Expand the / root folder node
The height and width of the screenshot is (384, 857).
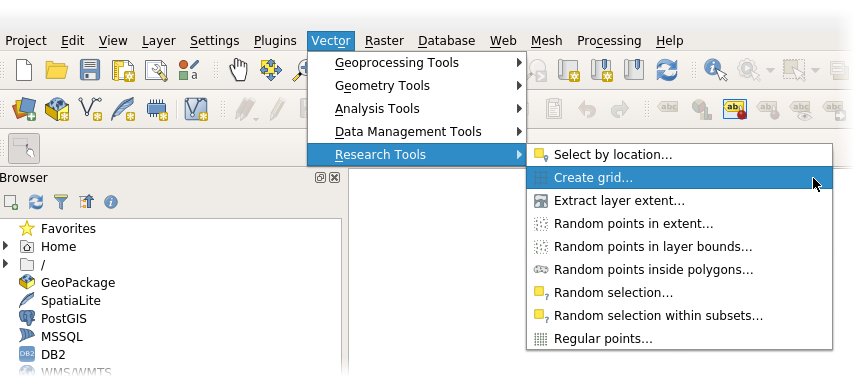coord(6,264)
